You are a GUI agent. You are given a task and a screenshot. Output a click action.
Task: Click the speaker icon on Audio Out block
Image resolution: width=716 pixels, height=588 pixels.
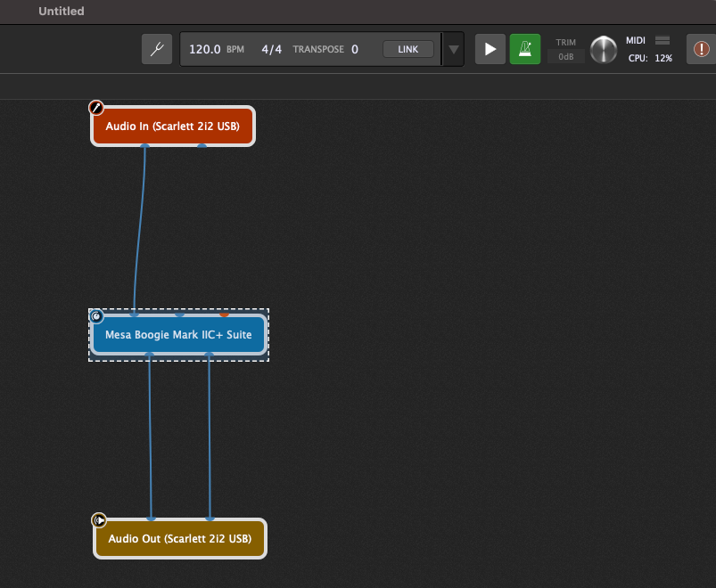[x=99, y=520]
